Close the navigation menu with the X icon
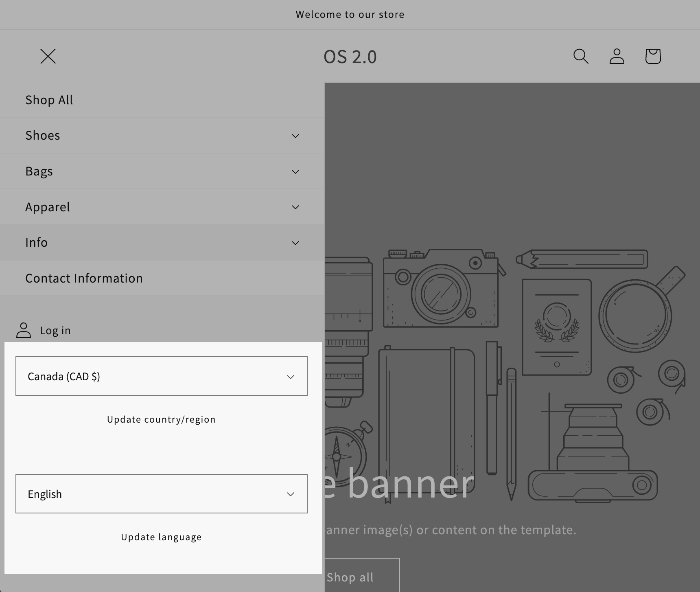This screenshot has width=700, height=592. 48,57
